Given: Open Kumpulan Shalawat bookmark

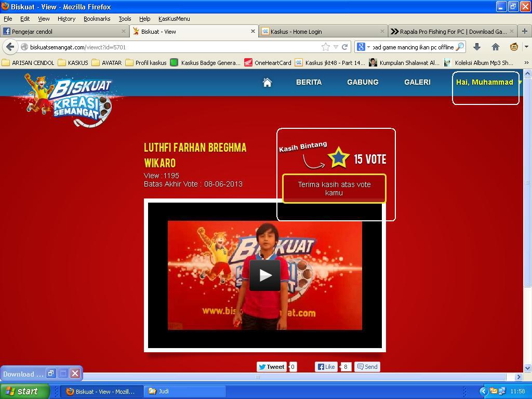Looking at the screenshot, I should point(404,63).
